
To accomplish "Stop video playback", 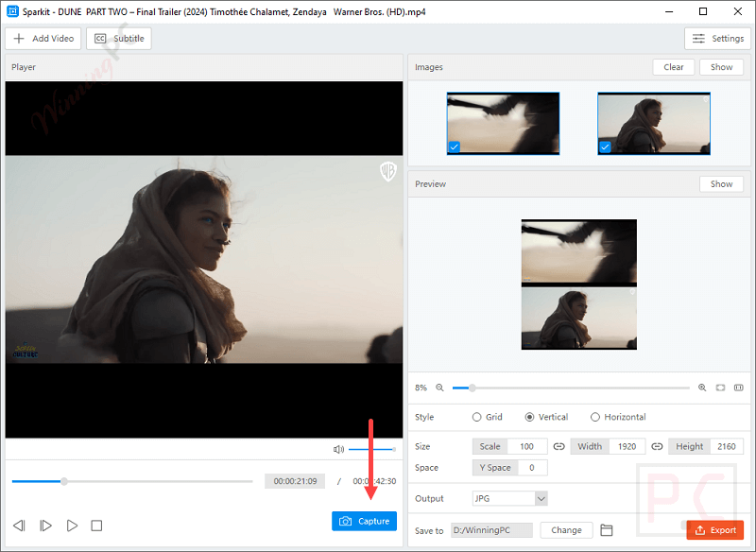I will [96, 526].
